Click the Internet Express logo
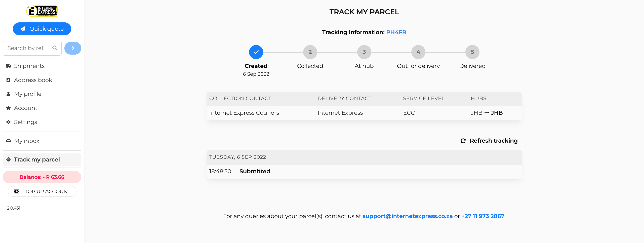The height and width of the screenshot is (243, 644). (x=42, y=11)
